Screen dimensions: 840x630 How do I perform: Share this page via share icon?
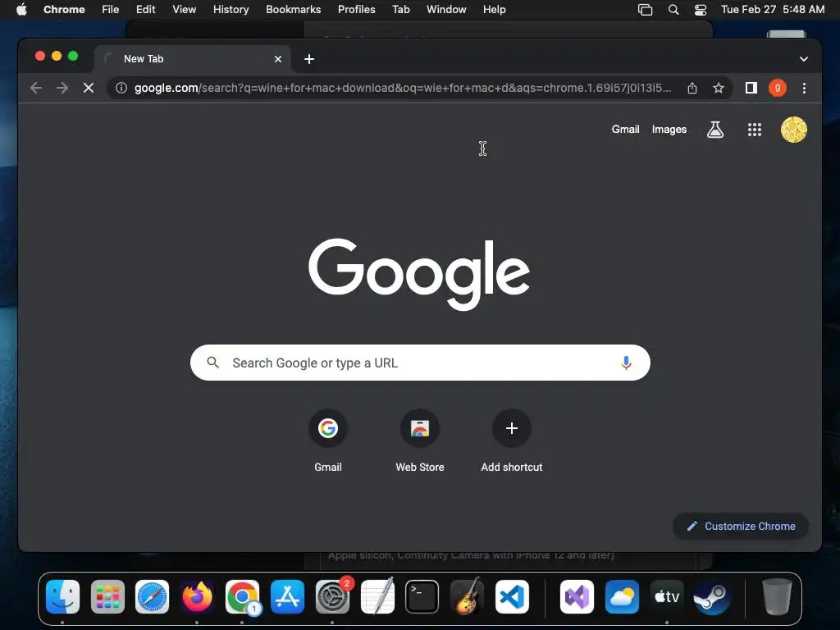pyautogui.click(x=692, y=88)
